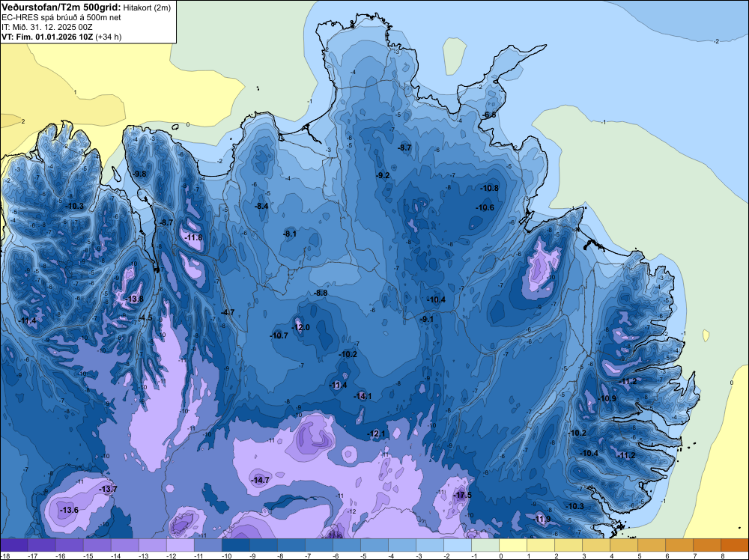Image resolution: width=749 pixels, height=560 pixels.
Task: Click the -12.0 temperature label
Action: click(301, 327)
